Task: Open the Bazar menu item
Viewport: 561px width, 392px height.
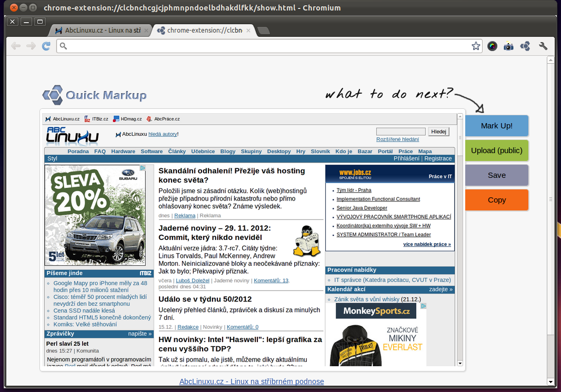Action: (x=365, y=152)
